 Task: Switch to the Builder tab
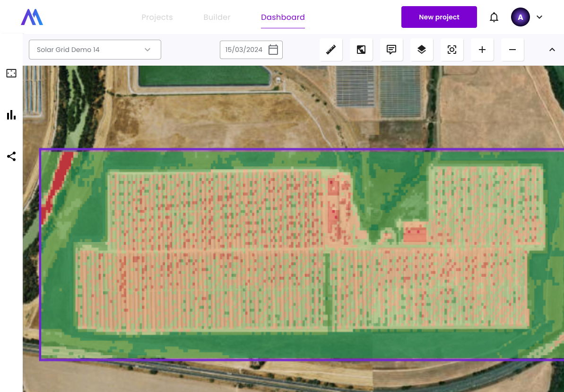point(217,17)
